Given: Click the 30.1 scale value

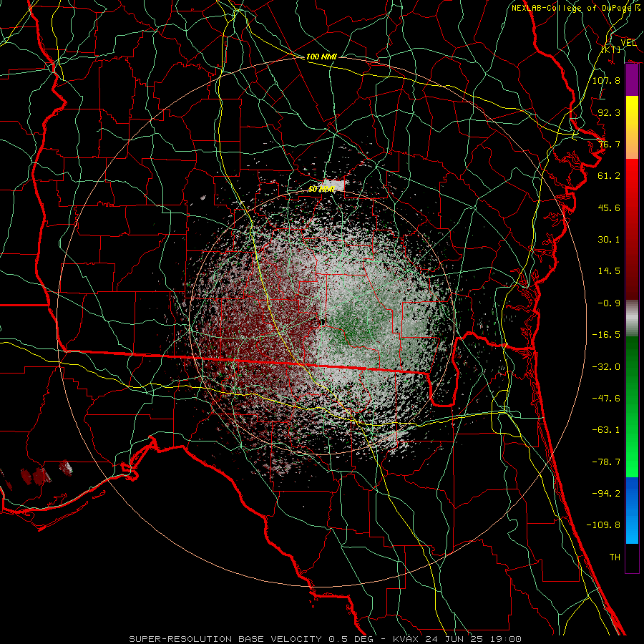Looking at the screenshot, I should tap(609, 240).
